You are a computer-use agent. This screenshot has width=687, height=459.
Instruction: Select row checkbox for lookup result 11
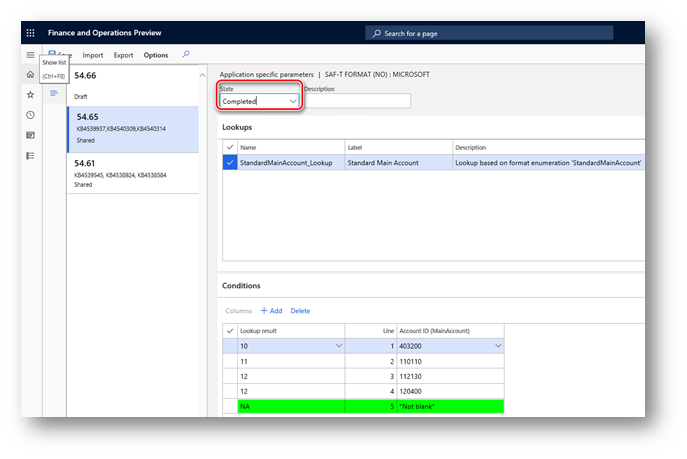[x=230, y=361]
